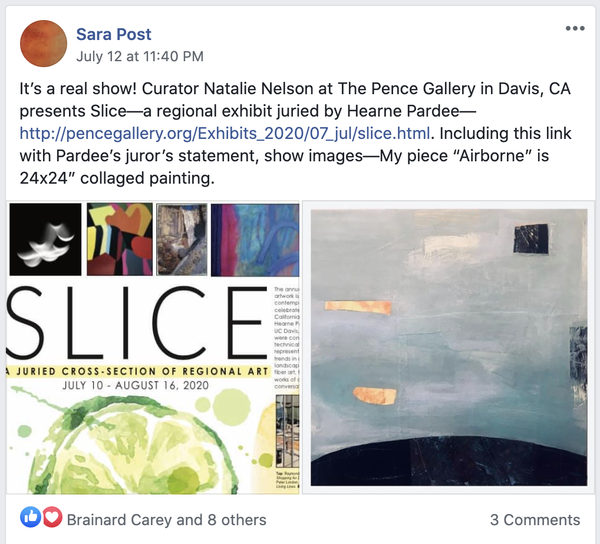Image resolution: width=600 pixels, height=544 pixels.
Task: Click the black-and-white wave artwork thumbnail
Action: [44, 238]
